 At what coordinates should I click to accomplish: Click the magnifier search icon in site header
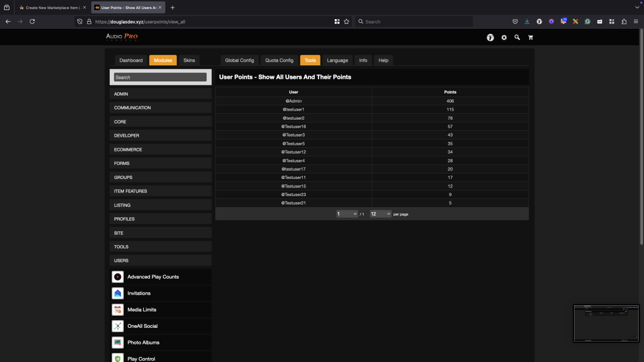pos(517,38)
